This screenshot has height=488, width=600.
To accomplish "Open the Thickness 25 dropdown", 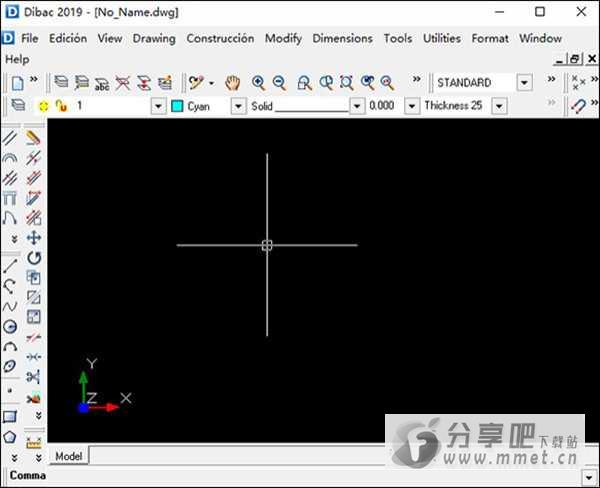I will (x=499, y=106).
